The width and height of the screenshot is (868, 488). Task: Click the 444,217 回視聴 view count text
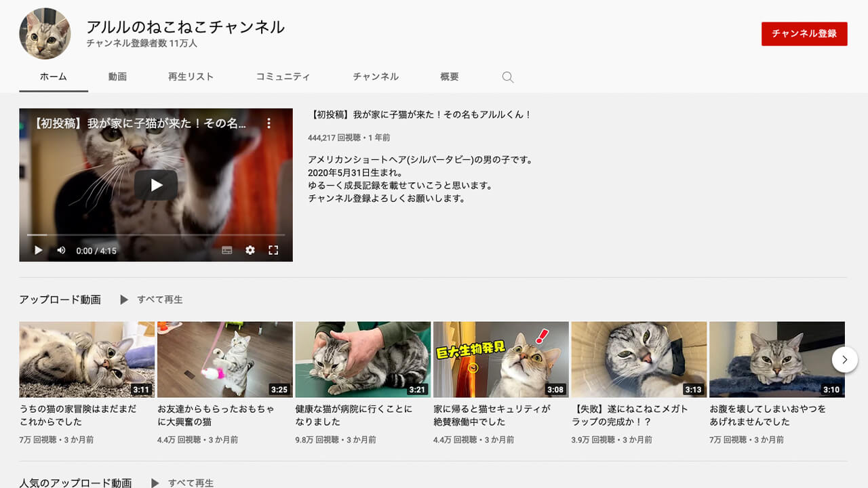click(336, 138)
